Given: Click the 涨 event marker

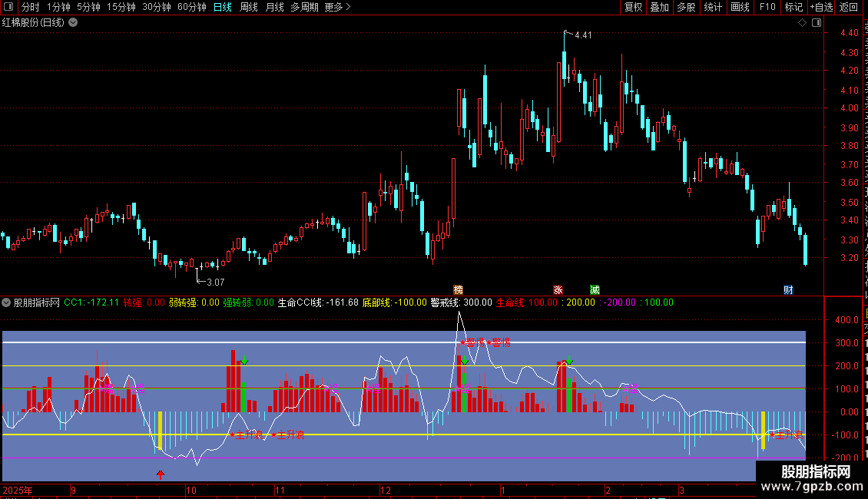Looking at the screenshot, I should (558, 290).
